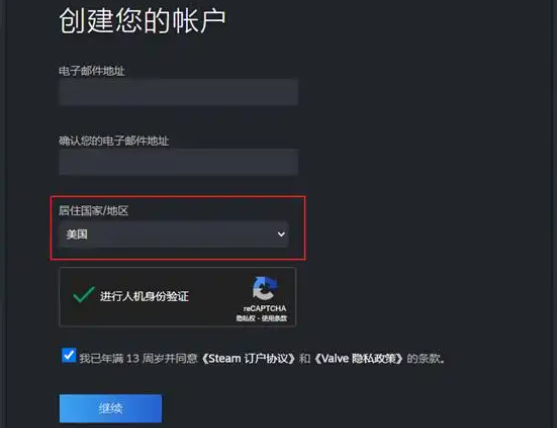Open the 美国 country selection dropdown
557x428 pixels.
[174, 234]
